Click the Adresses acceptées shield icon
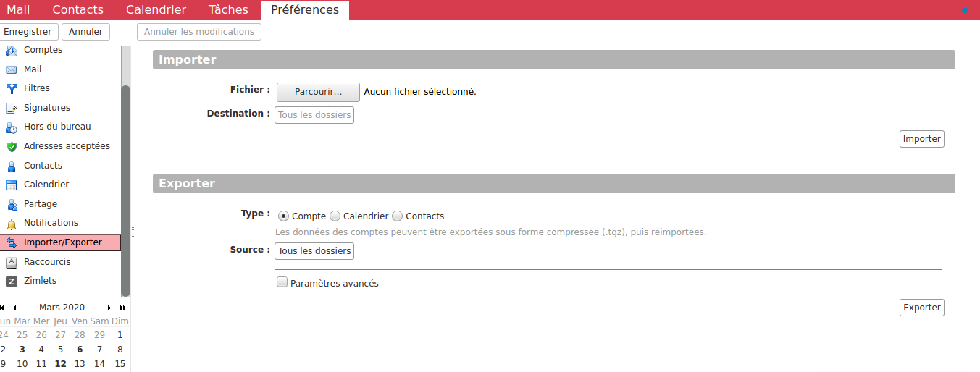 [11, 146]
